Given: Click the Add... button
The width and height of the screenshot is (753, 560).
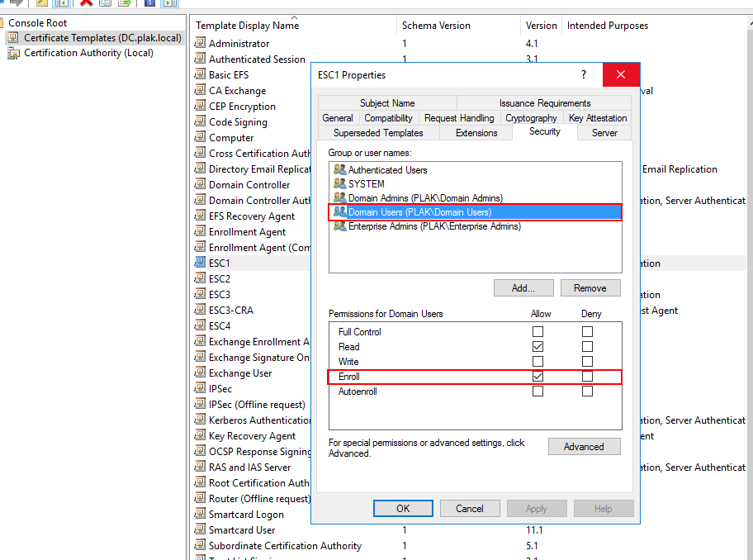Looking at the screenshot, I should click(x=523, y=288).
